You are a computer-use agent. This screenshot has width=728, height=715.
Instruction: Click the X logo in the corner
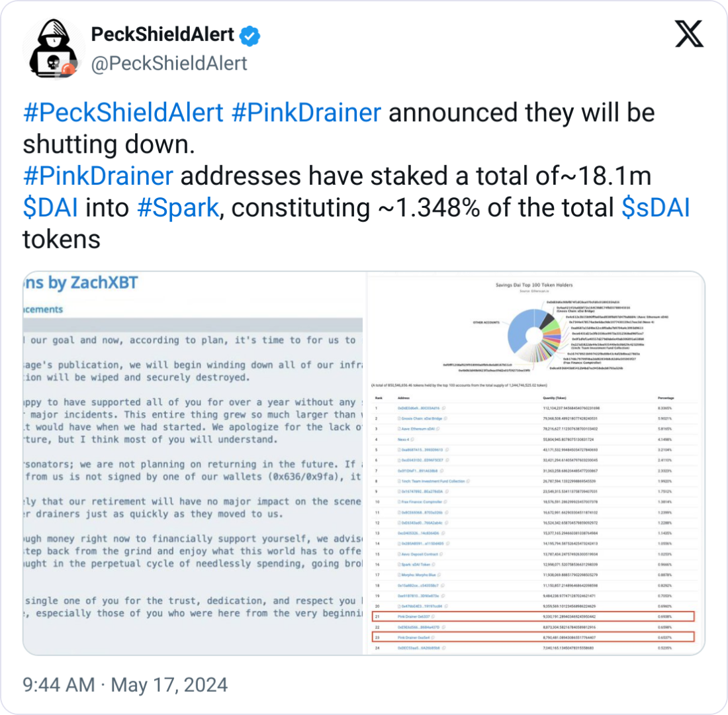pos(689,34)
